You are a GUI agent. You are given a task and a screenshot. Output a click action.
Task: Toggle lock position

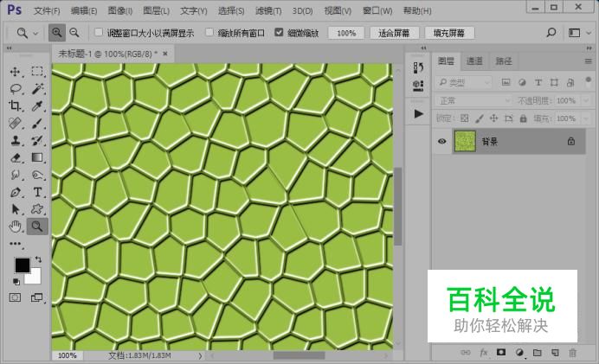tap(494, 118)
